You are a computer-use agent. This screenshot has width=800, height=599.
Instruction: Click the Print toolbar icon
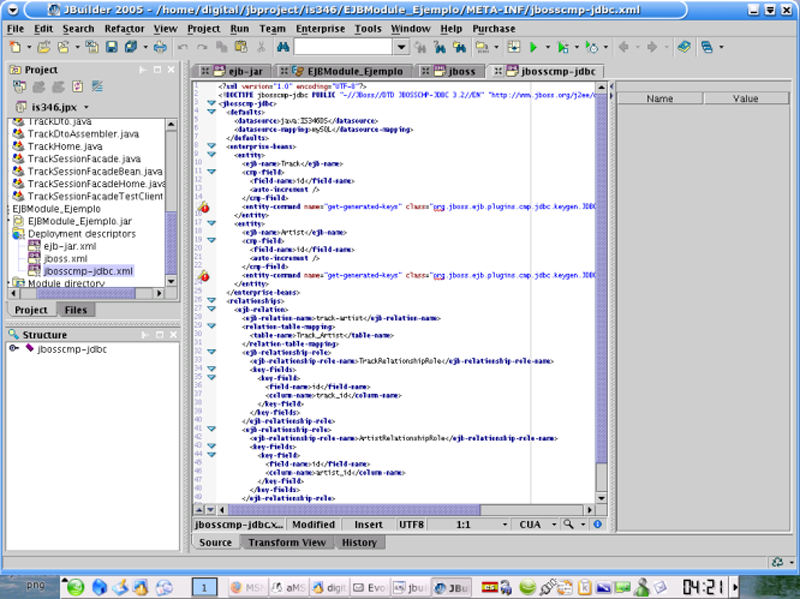160,47
